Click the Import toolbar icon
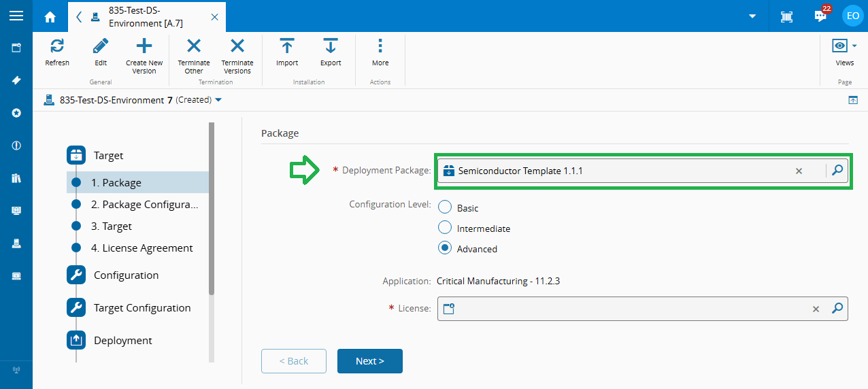 [287, 46]
